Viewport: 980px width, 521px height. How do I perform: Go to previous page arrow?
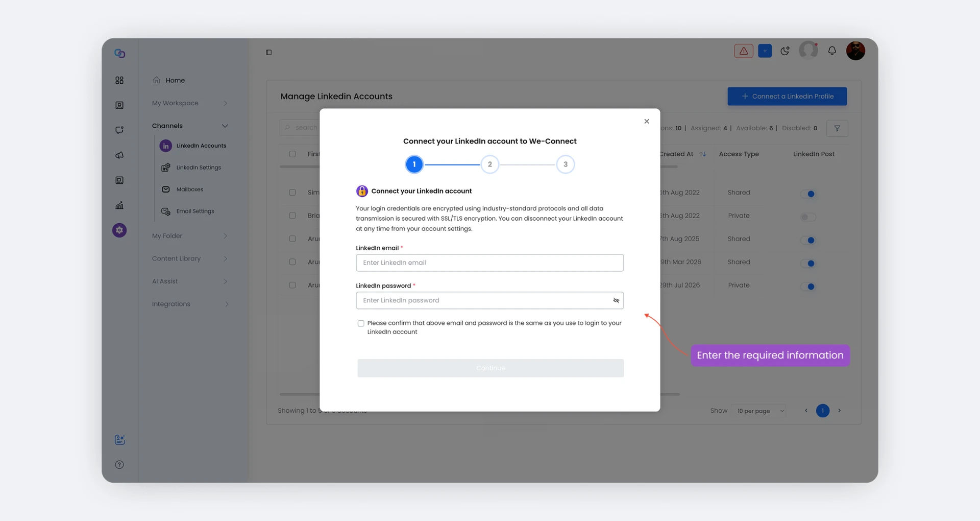806,411
